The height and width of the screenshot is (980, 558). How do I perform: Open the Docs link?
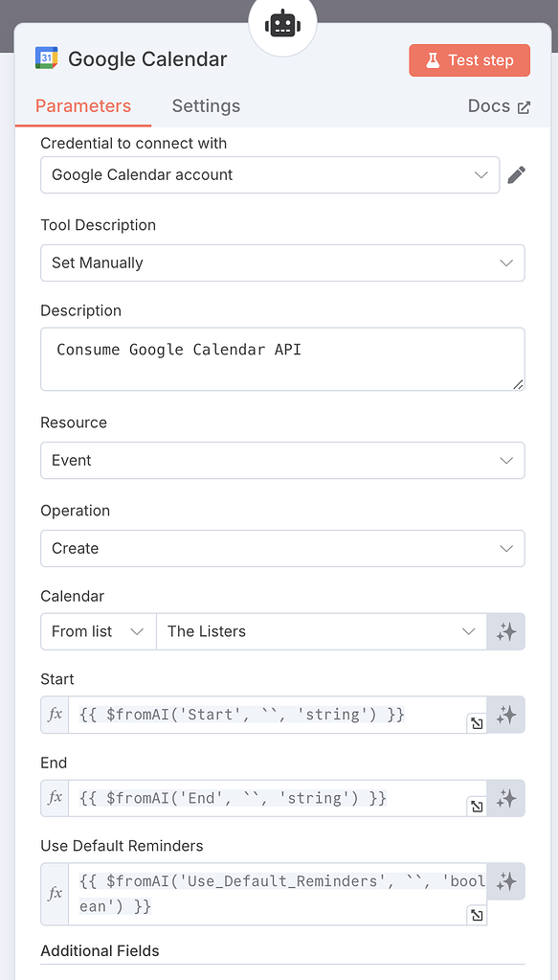pos(488,105)
